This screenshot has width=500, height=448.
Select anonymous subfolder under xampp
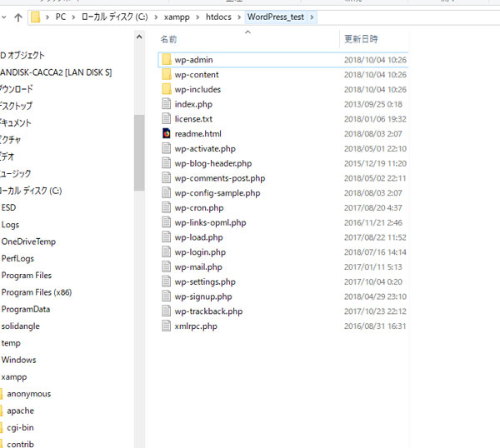[x=29, y=394]
